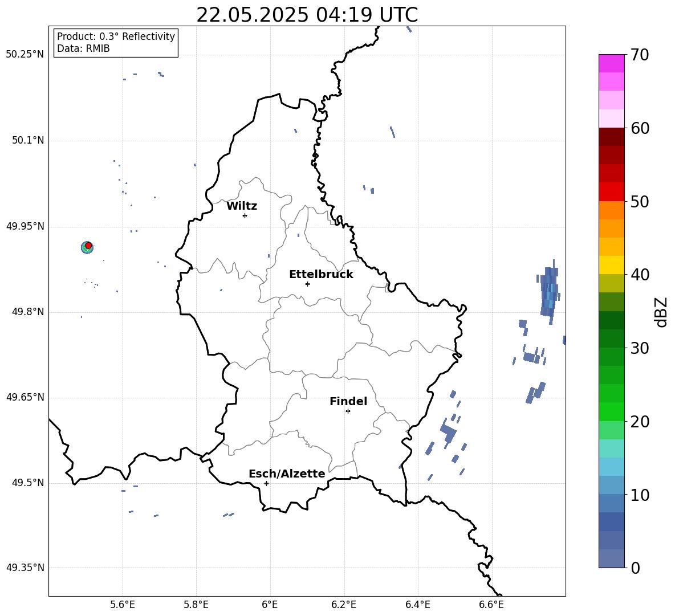Click the "Data: RMIB" label
The image size is (675, 616).
coord(83,48)
